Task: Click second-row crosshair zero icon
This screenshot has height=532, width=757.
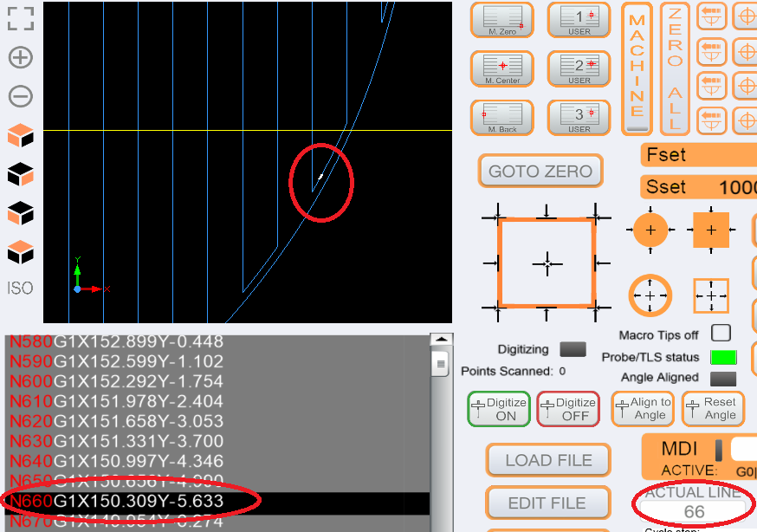Action: (x=745, y=51)
